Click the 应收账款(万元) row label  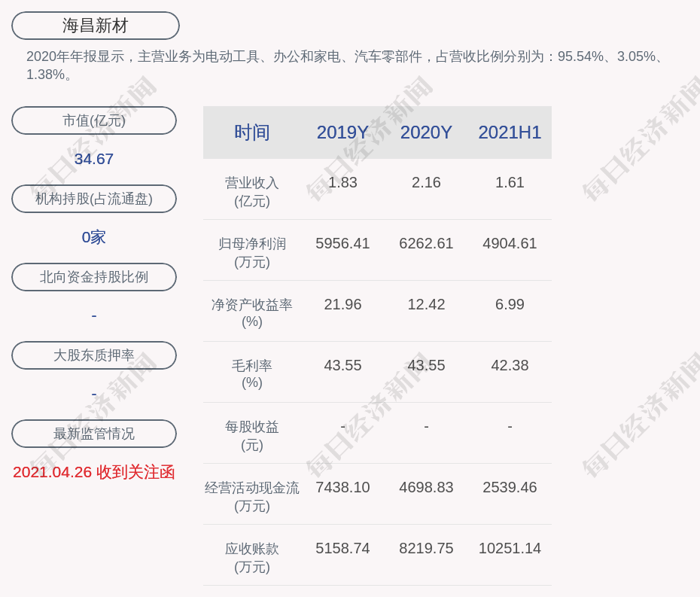(x=252, y=558)
